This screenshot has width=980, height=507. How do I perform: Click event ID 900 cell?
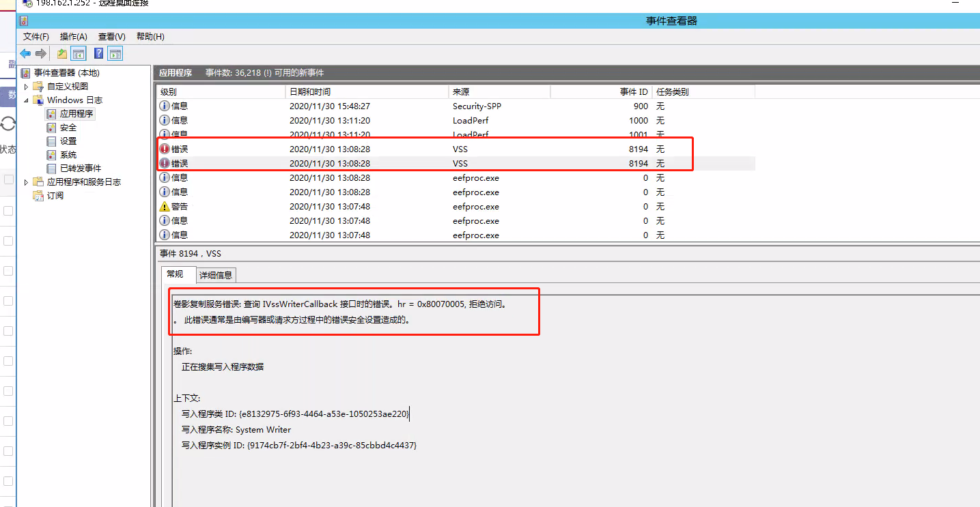641,106
